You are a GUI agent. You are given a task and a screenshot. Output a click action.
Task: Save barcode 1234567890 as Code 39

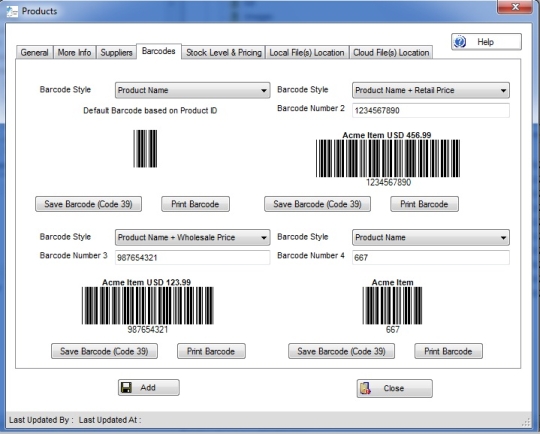tap(318, 204)
